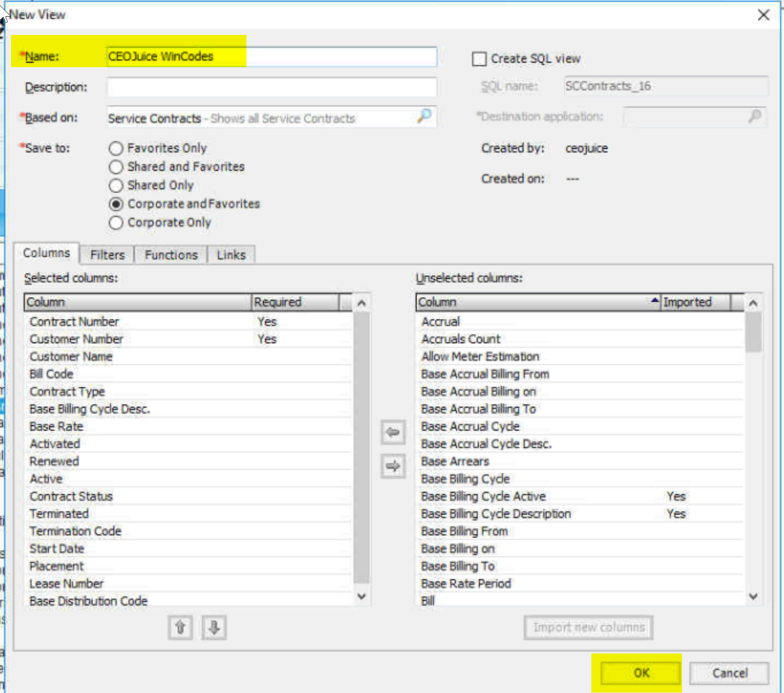Select the Renewed row
The image size is (784, 693).
point(188,461)
